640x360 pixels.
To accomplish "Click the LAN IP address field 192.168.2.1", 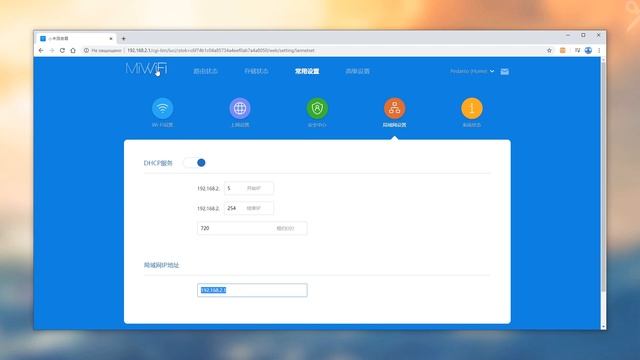I will (252, 290).
